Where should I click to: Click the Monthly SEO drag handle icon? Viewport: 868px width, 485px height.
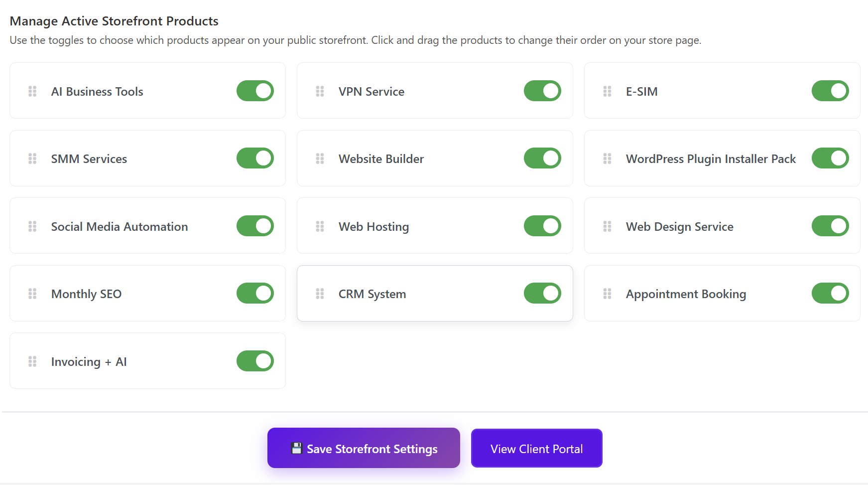point(32,294)
